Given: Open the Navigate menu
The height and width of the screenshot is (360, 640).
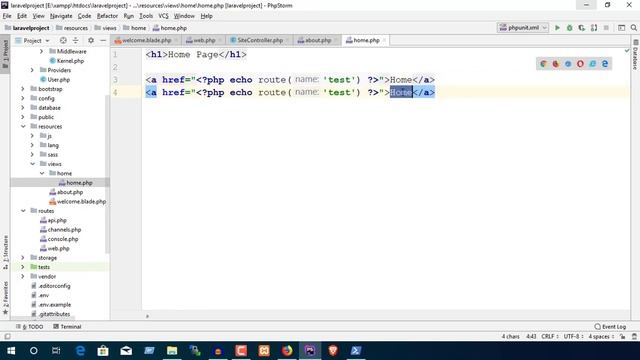Looking at the screenshot, I should (x=61, y=16).
